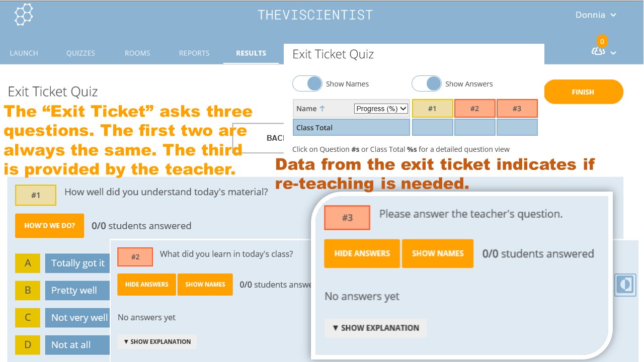Image resolution: width=644 pixels, height=362 pixels.
Task: Click the #1 badge on the understanding question
Action: [35, 196]
